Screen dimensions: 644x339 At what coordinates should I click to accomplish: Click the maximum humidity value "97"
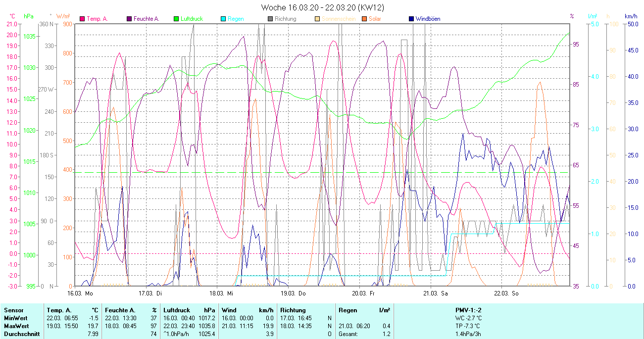pyautogui.click(x=154, y=326)
